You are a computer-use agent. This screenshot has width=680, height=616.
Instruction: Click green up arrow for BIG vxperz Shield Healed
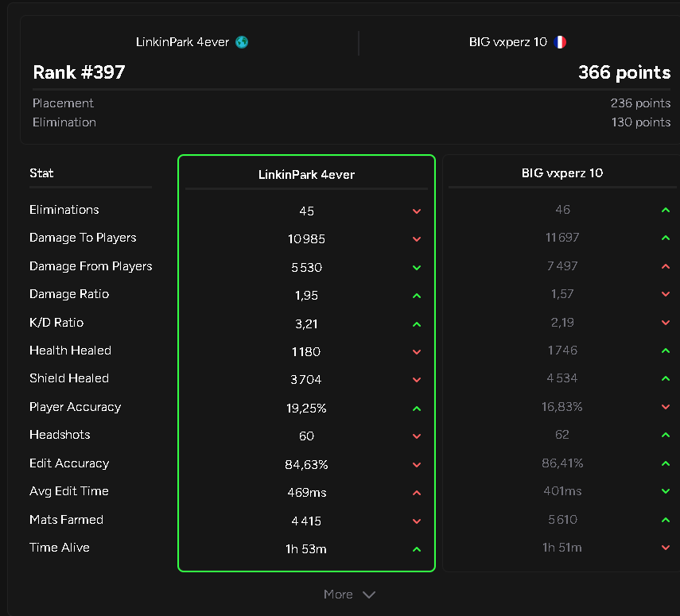click(x=666, y=379)
